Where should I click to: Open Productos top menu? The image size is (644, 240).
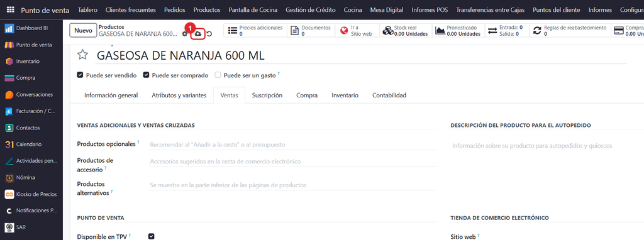pos(207,10)
